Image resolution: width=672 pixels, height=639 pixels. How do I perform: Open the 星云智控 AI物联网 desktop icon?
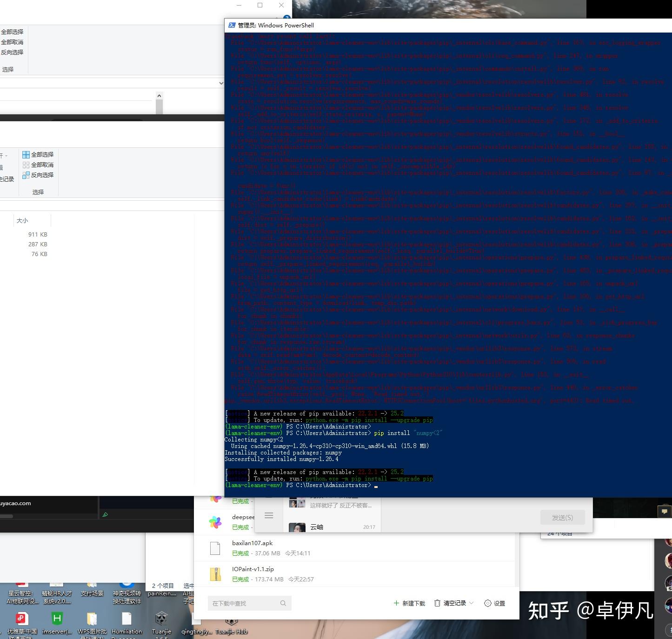tap(21, 586)
